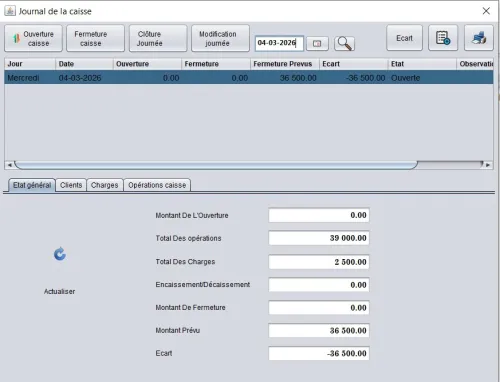Select the Modification journée button
The height and width of the screenshot is (382, 500).
tap(220, 38)
